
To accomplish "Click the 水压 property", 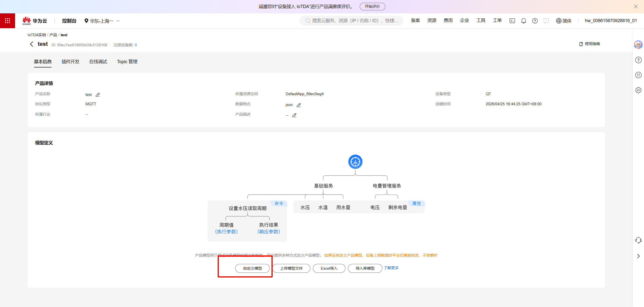I will [305, 208].
